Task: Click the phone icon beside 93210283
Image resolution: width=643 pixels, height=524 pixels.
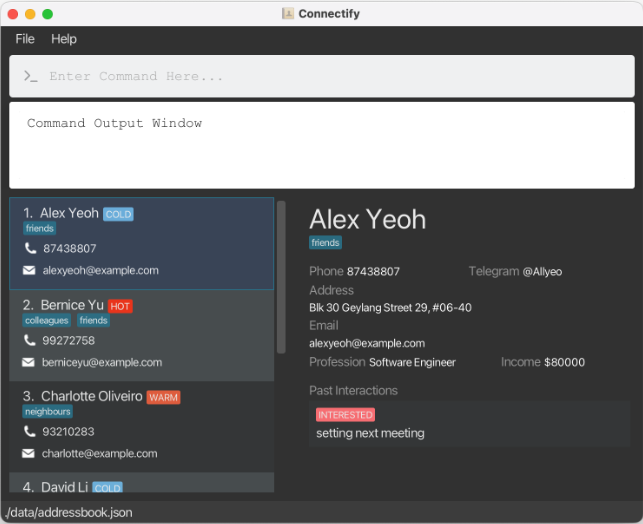Action: click(29, 431)
